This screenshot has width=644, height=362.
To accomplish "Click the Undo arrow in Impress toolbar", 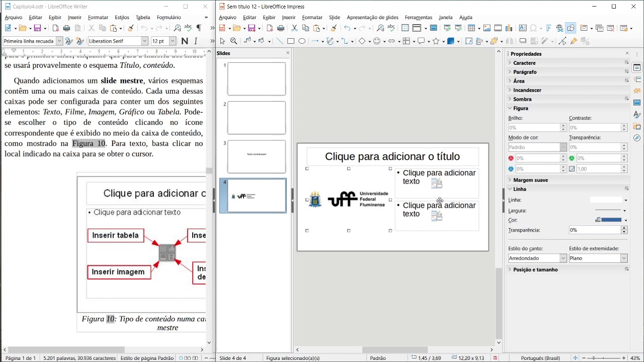I will pos(347,28).
